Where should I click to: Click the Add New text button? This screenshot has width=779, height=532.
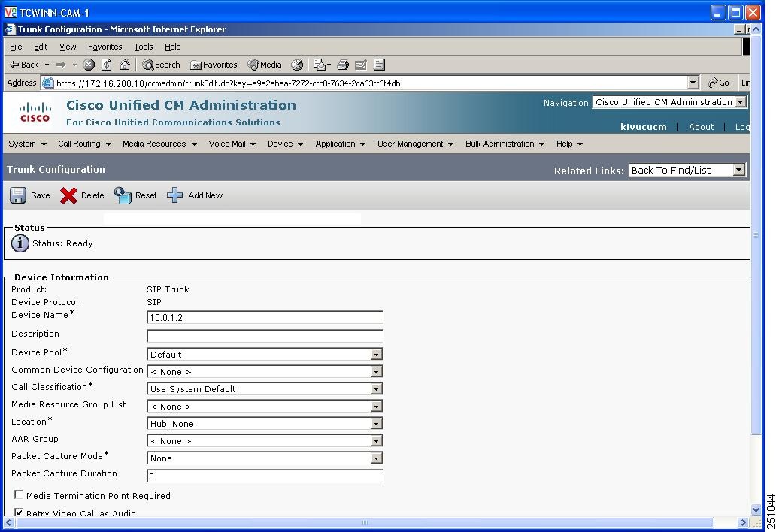tap(205, 195)
